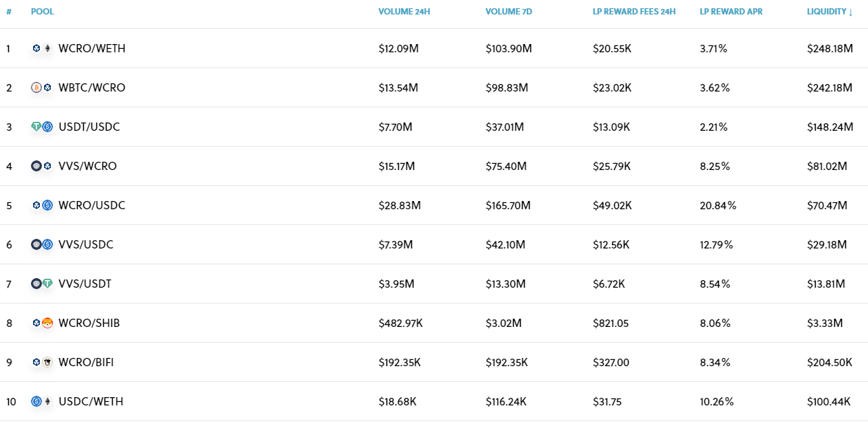Click the USDT/USDC token pair icon
The image size is (868, 424).
click(42, 127)
